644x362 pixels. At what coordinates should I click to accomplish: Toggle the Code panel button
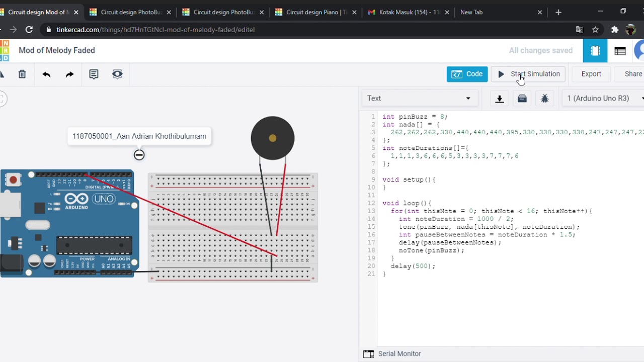[x=467, y=74]
